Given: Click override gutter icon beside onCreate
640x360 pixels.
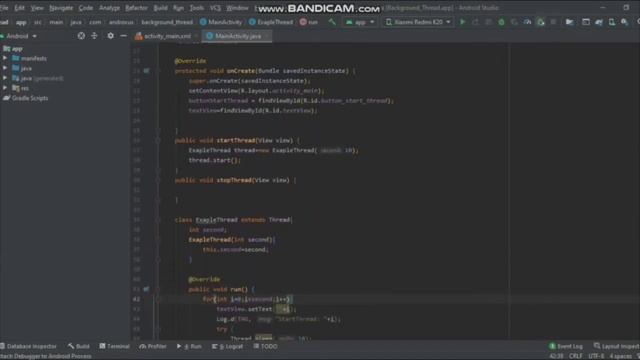Looking at the screenshot, I should tap(146, 71).
